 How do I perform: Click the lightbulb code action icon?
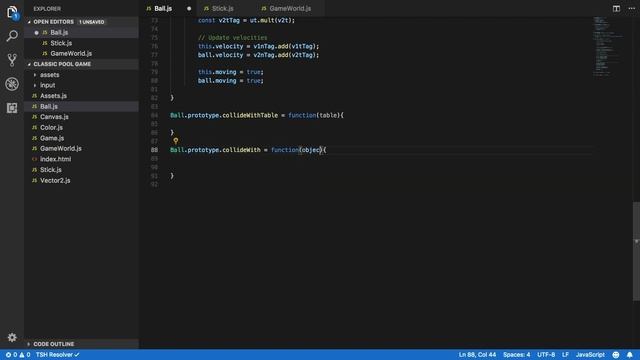pos(176,141)
